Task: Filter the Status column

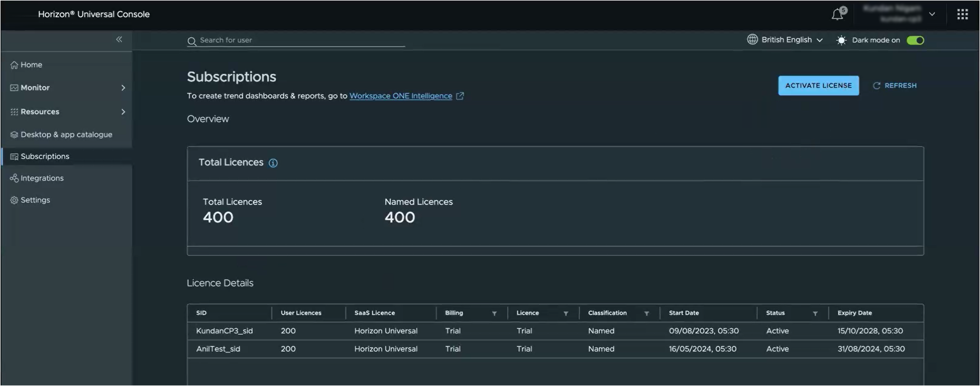Action: tap(815, 313)
